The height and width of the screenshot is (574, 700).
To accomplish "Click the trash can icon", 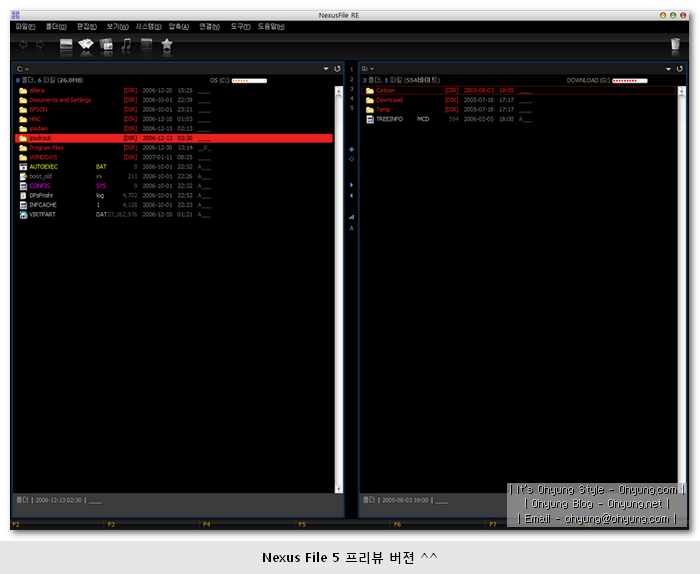I will click(675, 44).
